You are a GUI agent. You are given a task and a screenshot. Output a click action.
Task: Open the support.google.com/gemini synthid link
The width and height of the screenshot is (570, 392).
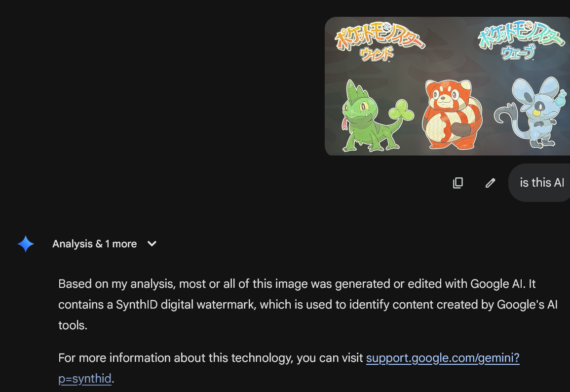point(442,358)
